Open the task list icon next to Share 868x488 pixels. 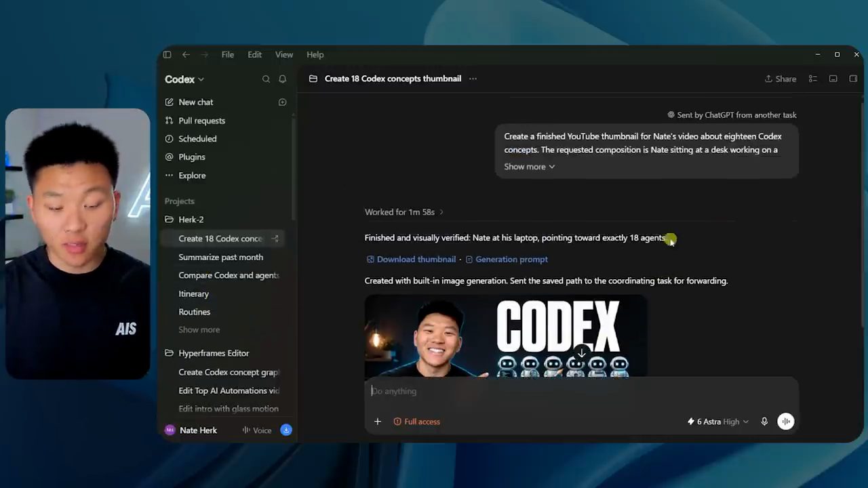pos(812,79)
